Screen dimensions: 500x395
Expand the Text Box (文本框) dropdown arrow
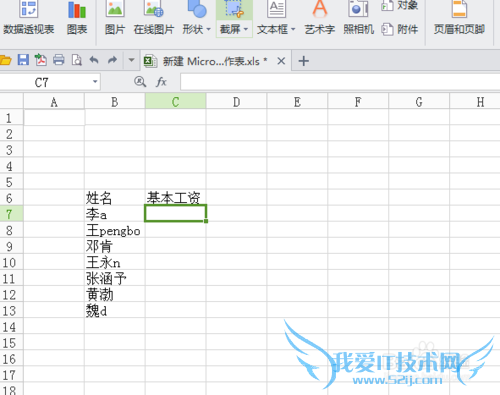[293, 29]
